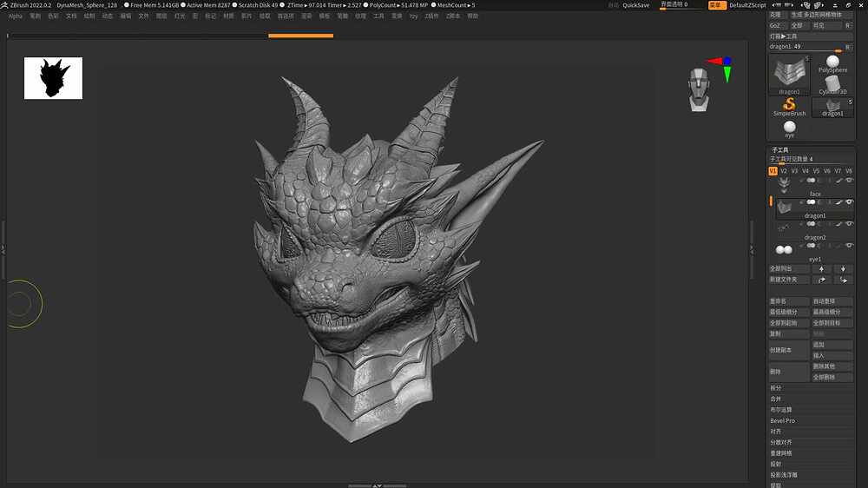Screen dimensions: 868x488
Task: Click the QuickSave button
Action: [636, 5]
